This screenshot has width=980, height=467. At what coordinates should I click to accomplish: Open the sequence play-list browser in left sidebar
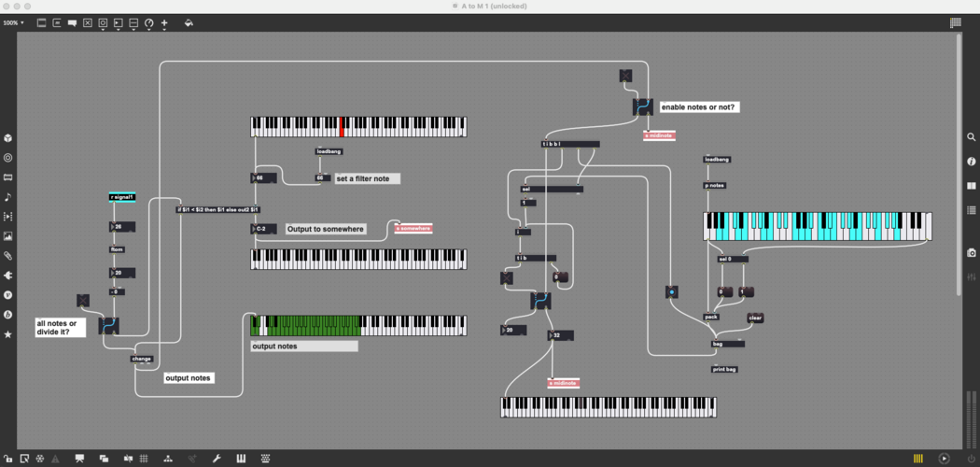(x=8, y=217)
